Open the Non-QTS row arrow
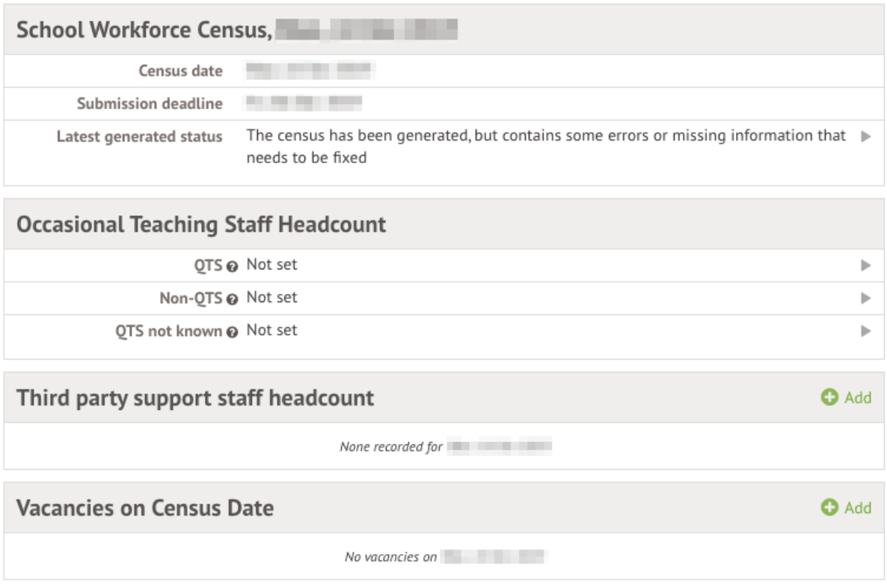Image resolution: width=887 pixels, height=588 pixels. coord(866,298)
